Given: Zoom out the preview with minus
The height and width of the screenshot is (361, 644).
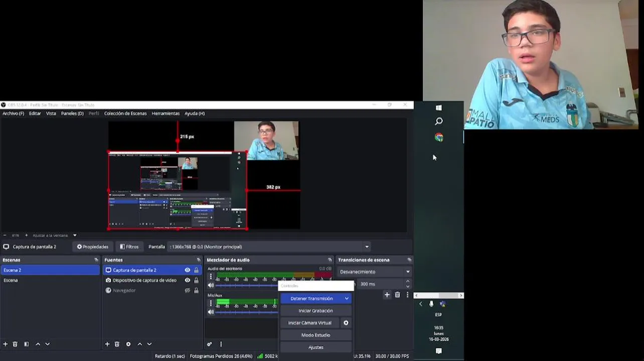Looking at the screenshot, I should pyautogui.click(x=5, y=235).
